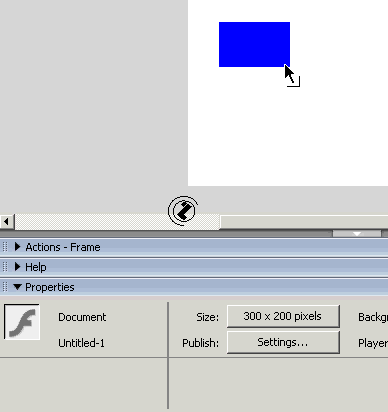Click the Publish: label
Viewport: 388px width, 412px height.
point(200,343)
